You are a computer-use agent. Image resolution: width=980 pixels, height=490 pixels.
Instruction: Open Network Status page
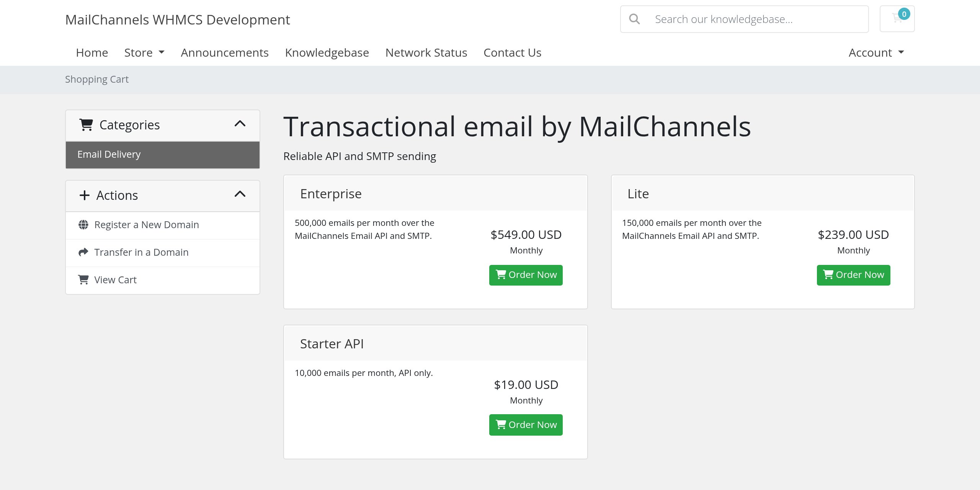pyautogui.click(x=426, y=52)
